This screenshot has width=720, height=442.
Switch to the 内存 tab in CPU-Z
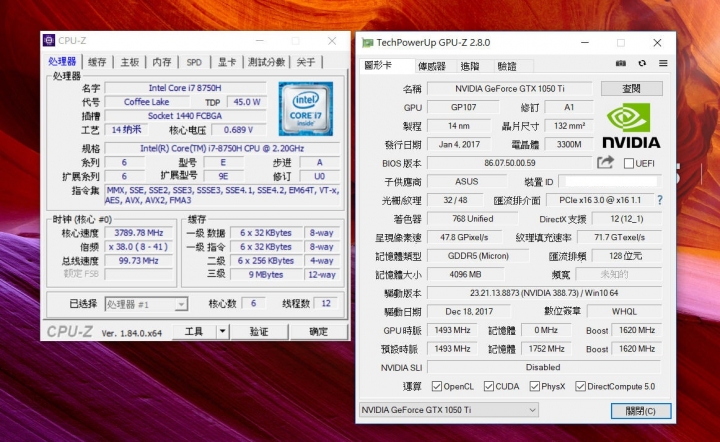pos(162,62)
